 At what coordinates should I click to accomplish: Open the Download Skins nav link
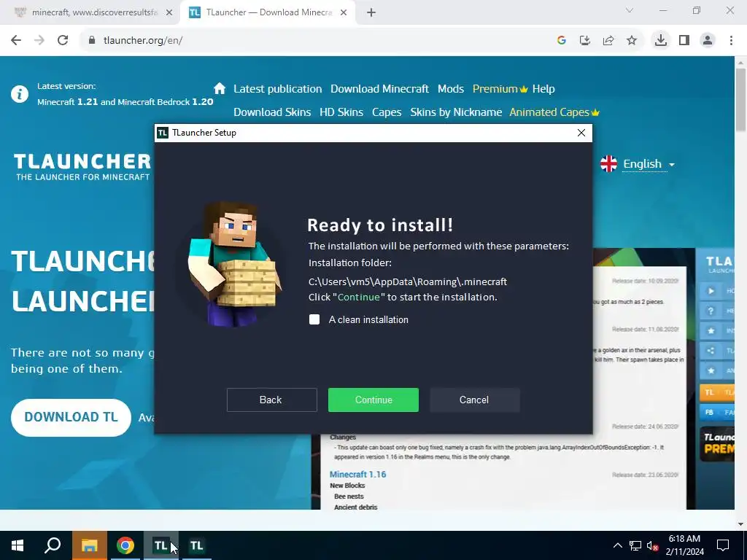click(x=272, y=112)
